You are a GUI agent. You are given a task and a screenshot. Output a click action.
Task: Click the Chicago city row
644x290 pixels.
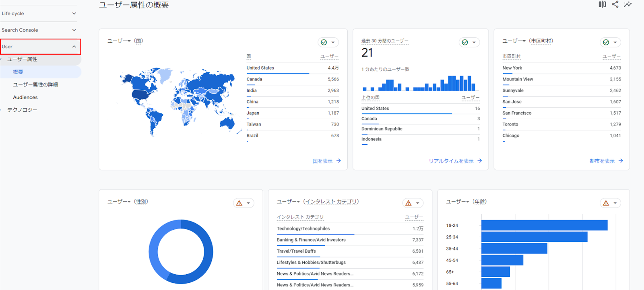(561, 136)
